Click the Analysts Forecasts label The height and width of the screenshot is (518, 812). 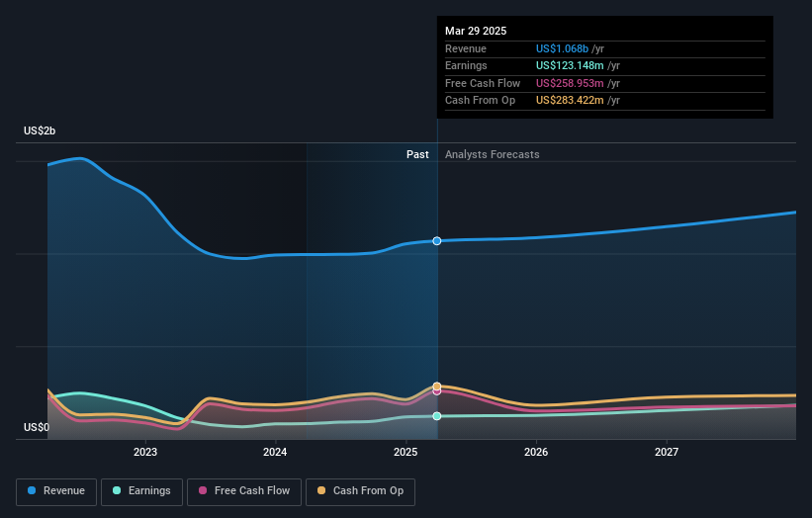(492, 155)
